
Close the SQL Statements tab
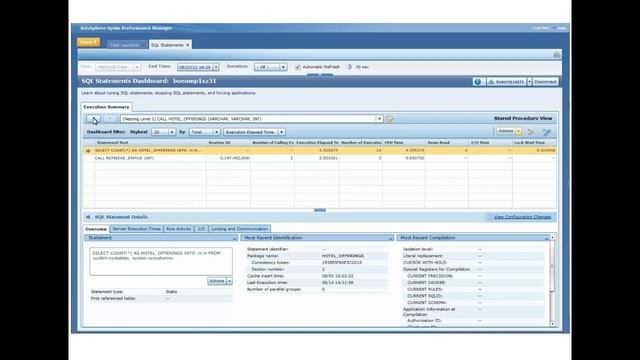pos(188,45)
